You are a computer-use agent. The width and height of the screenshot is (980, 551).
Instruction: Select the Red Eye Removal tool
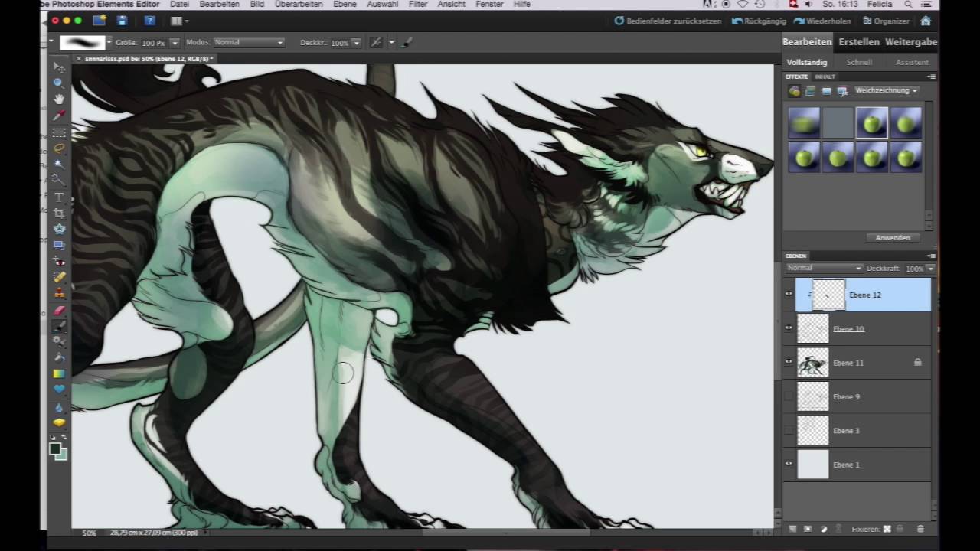59,262
